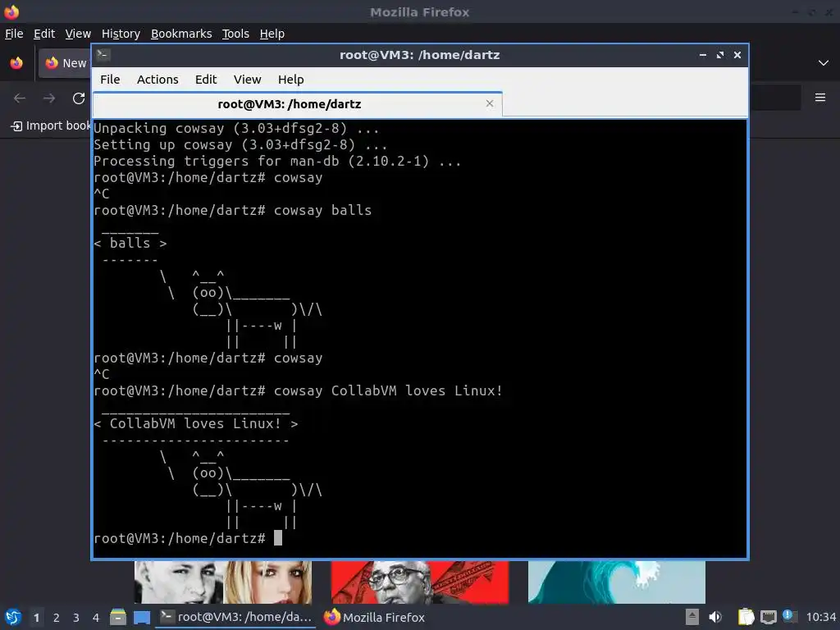Switch to workspace 3 in pager

click(x=76, y=617)
